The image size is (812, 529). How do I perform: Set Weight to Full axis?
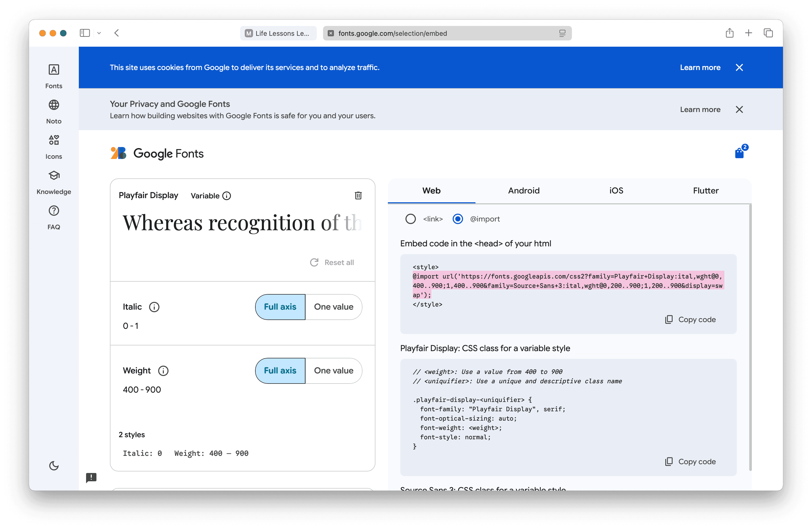coord(280,371)
